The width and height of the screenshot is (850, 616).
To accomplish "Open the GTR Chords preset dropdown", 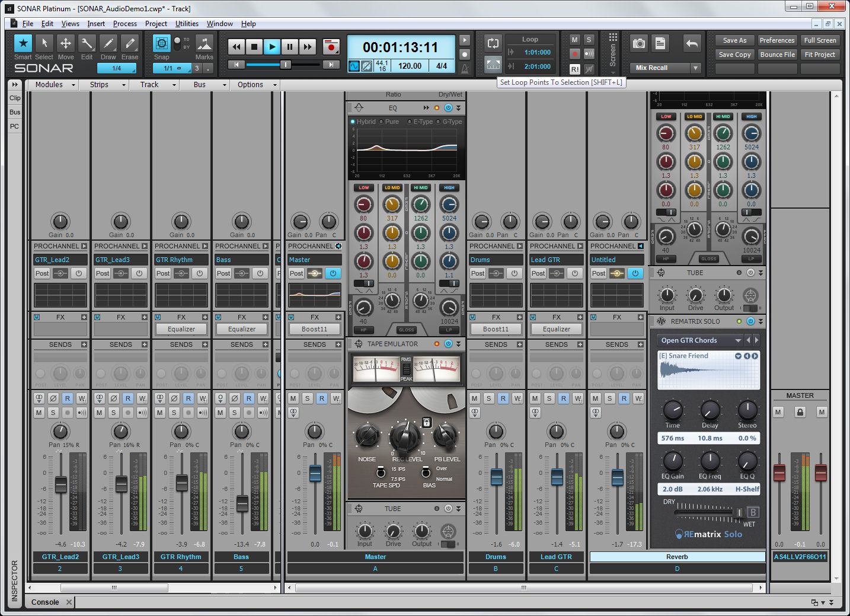I will pos(738,340).
